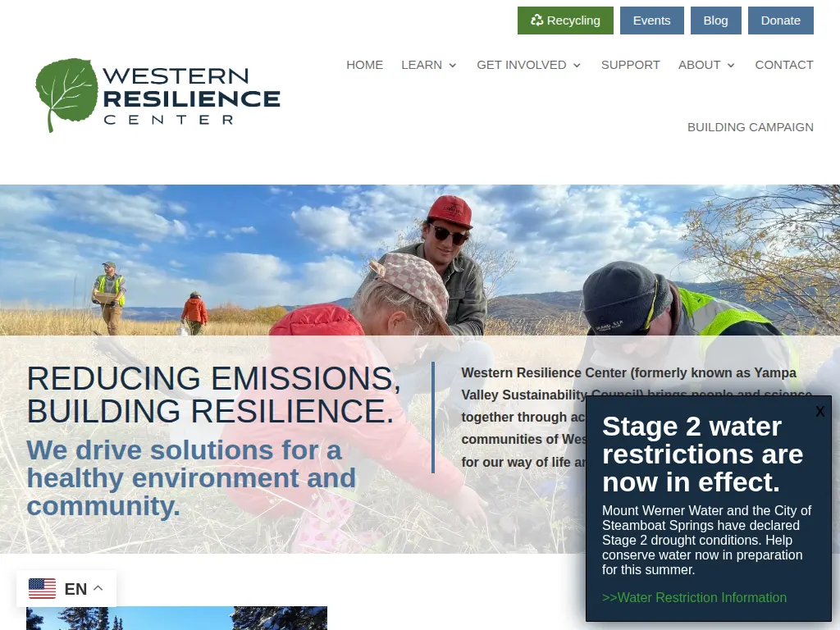840x630 pixels.
Task: Expand the ABOUT menu chevron
Action: (731, 66)
